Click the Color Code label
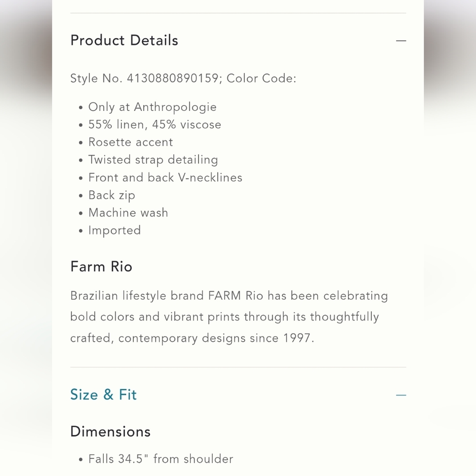Image resolution: width=476 pixels, height=476 pixels. click(261, 79)
